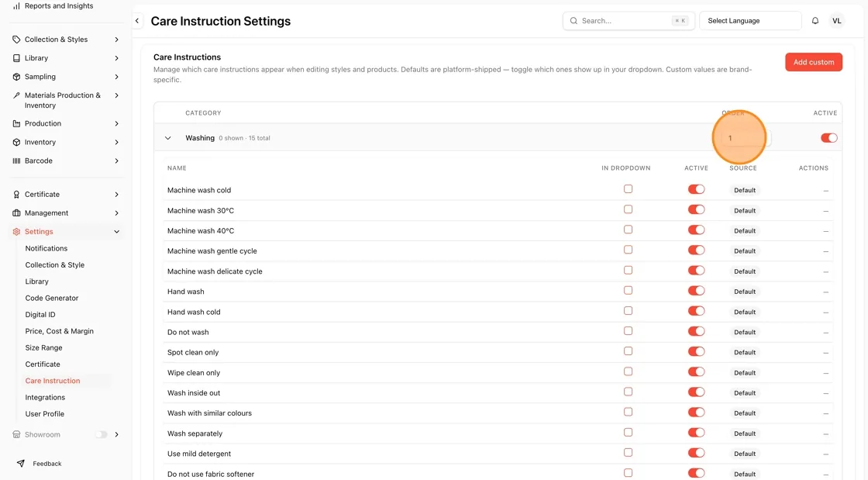Open the VL user avatar menu
The height and width of the screenshot is (480, 868).
836,20
